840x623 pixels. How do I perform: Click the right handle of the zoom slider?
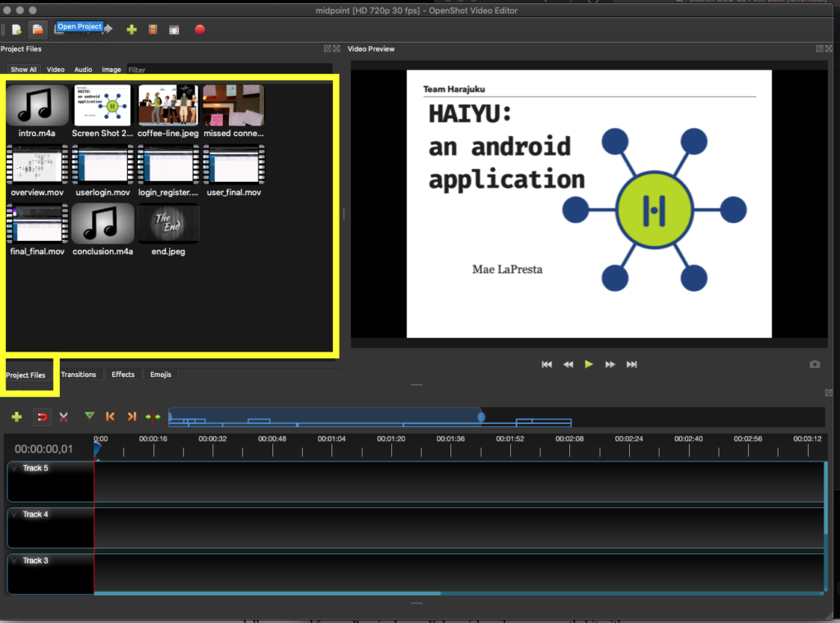pyautogui.click(x=481, y=417)
